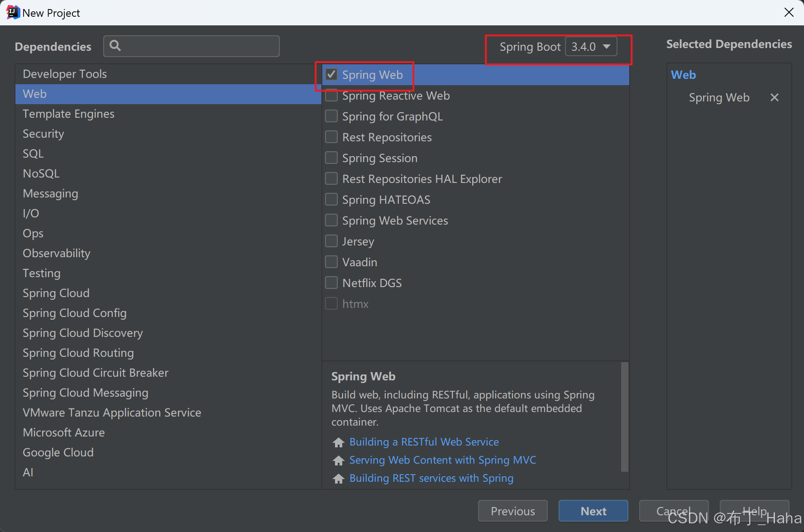
Task: Click the search magnifier icon
Action: point(115,46)
